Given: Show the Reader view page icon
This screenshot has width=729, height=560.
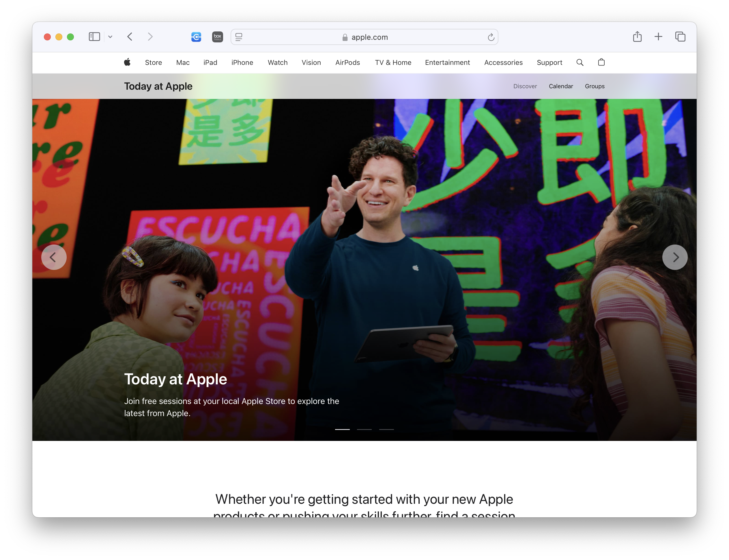Looking at the screenshot, I should click(239, 37).
